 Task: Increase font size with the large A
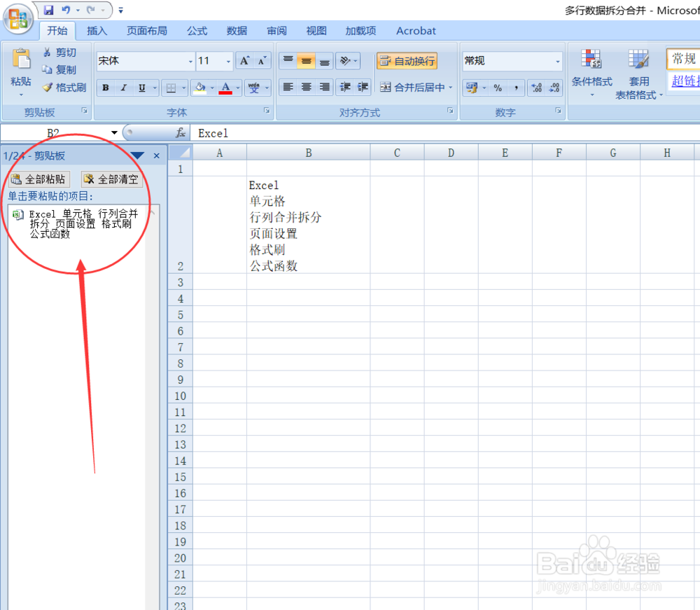(x=244, y=61)
